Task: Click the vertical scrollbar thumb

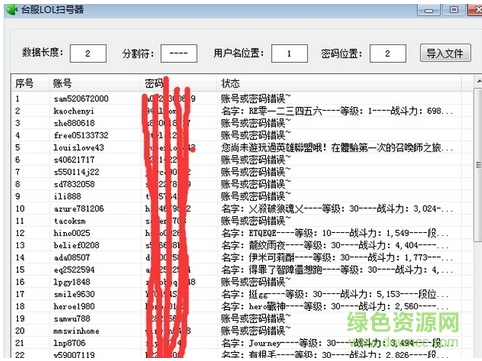Action: (x=478, y=165)
